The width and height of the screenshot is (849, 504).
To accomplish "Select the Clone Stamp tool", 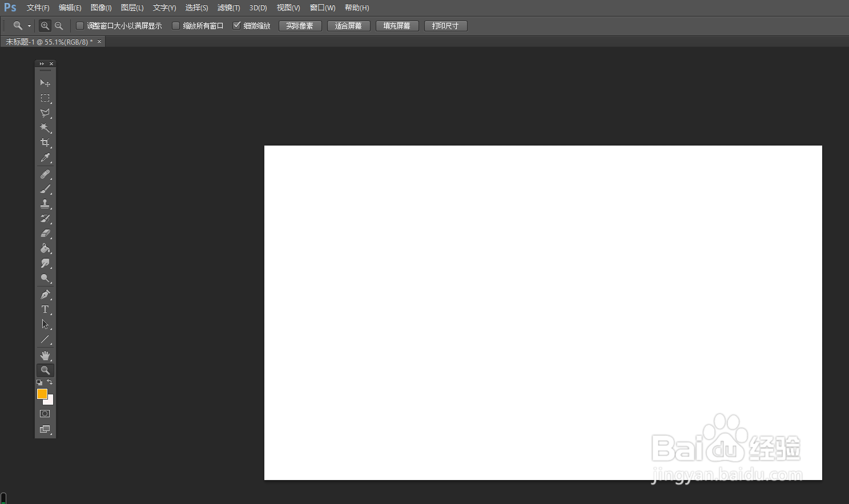I will [45, 204].
